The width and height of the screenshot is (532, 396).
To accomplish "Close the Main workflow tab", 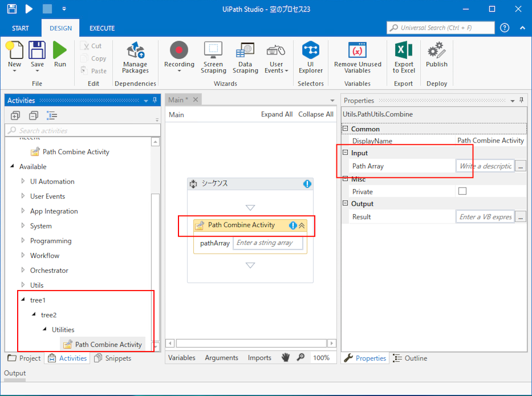I will tap(196, 100).
